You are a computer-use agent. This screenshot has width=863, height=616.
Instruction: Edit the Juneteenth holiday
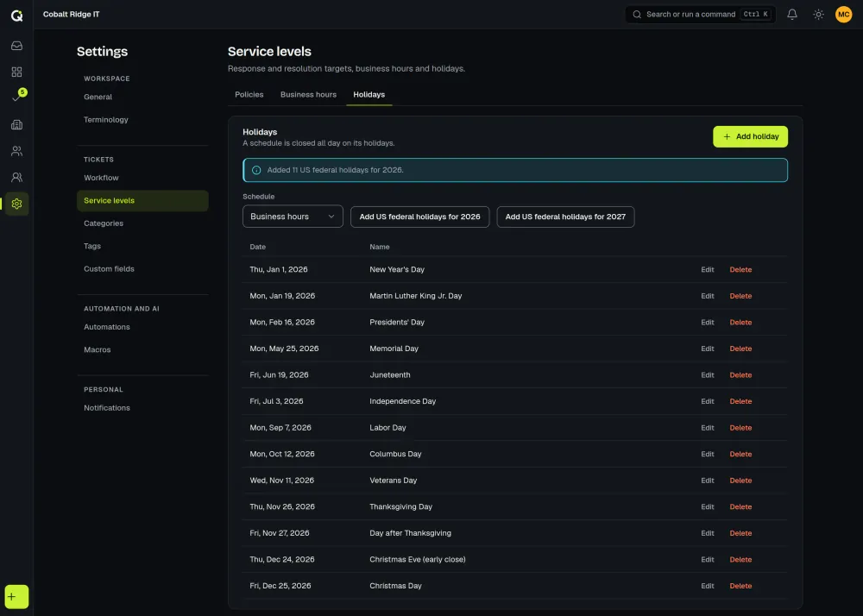point(708,375)
